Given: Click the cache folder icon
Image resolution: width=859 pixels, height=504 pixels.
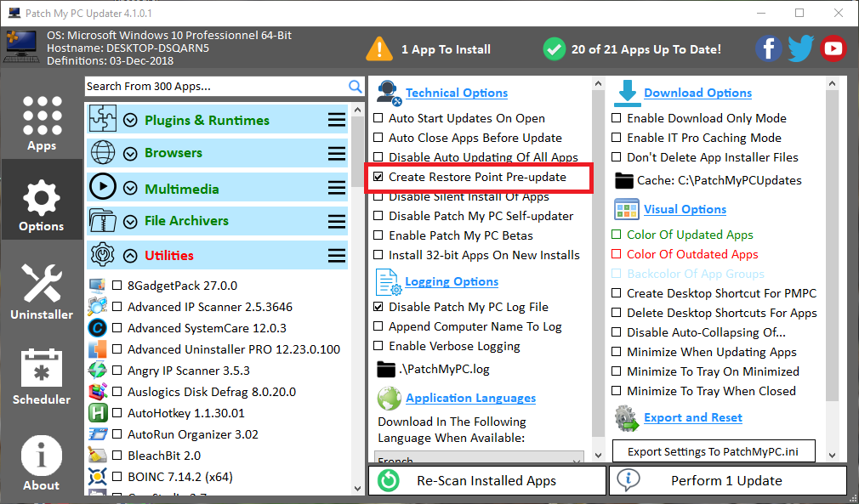Looking at the screenshot, I should 624,180.
